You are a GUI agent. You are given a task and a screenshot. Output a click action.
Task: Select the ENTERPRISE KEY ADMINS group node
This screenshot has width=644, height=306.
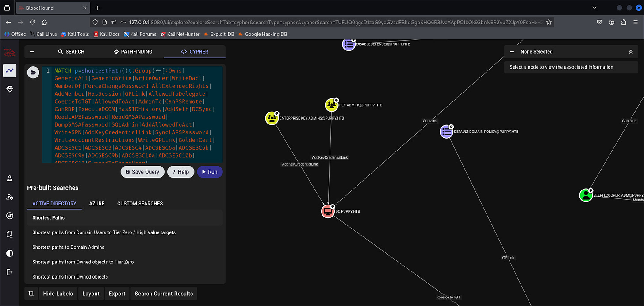coord(272,118)
